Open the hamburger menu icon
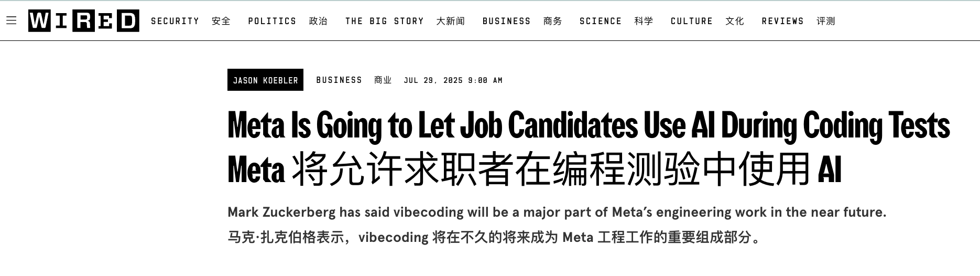The image size is (980, 276). (x=12, y=20)
